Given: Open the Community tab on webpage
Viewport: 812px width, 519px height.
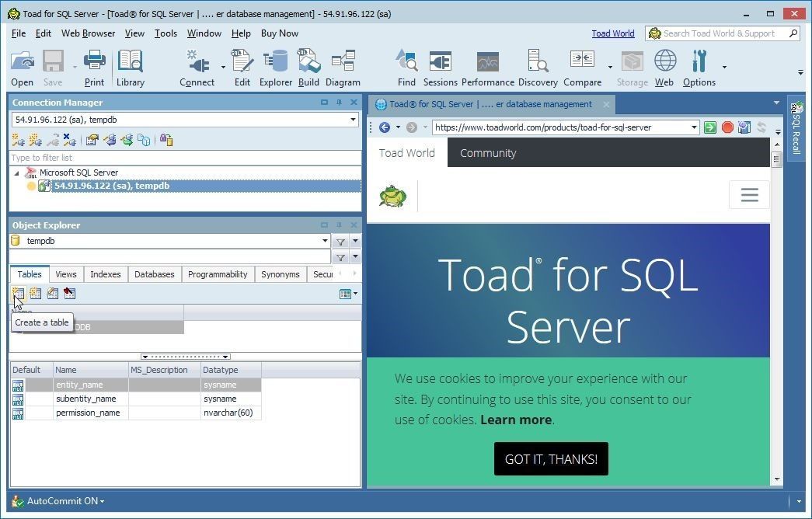Looking at the screenshot, I should pos(488,153).
